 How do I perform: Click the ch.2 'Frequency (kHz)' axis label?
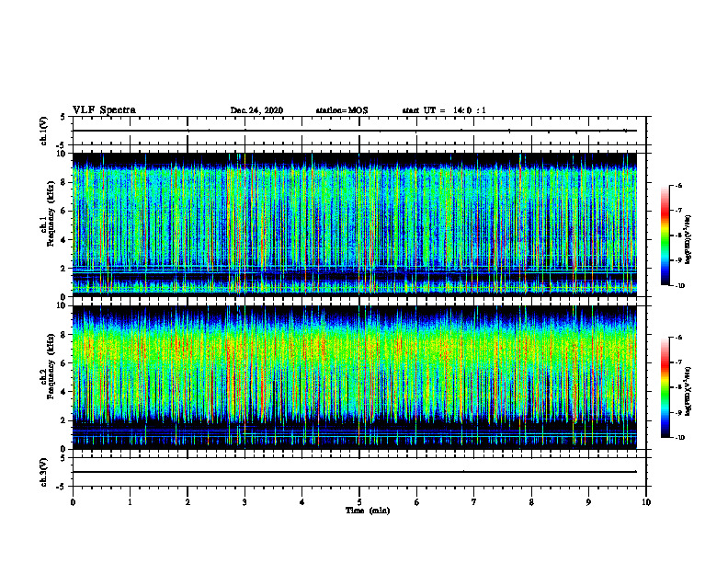51,366
